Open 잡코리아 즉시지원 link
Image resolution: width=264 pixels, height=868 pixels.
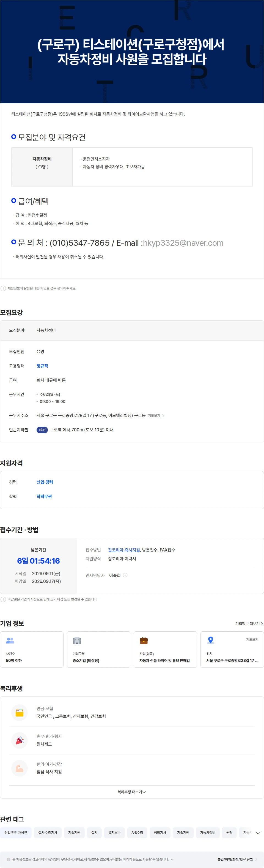point(124,550)
